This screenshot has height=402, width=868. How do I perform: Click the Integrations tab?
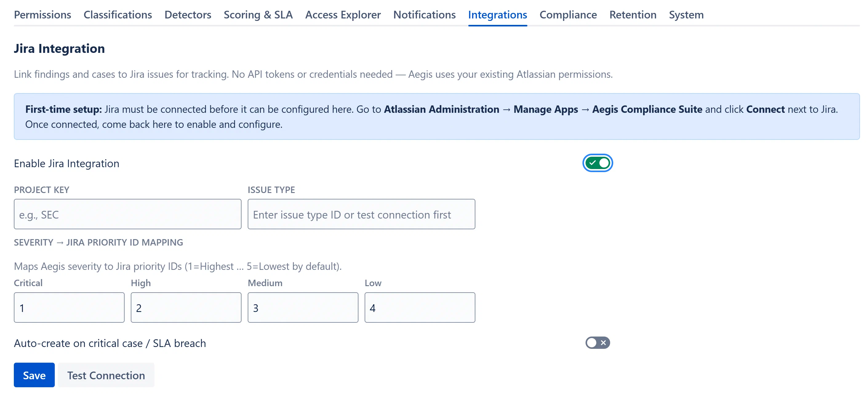coord(497,14)
